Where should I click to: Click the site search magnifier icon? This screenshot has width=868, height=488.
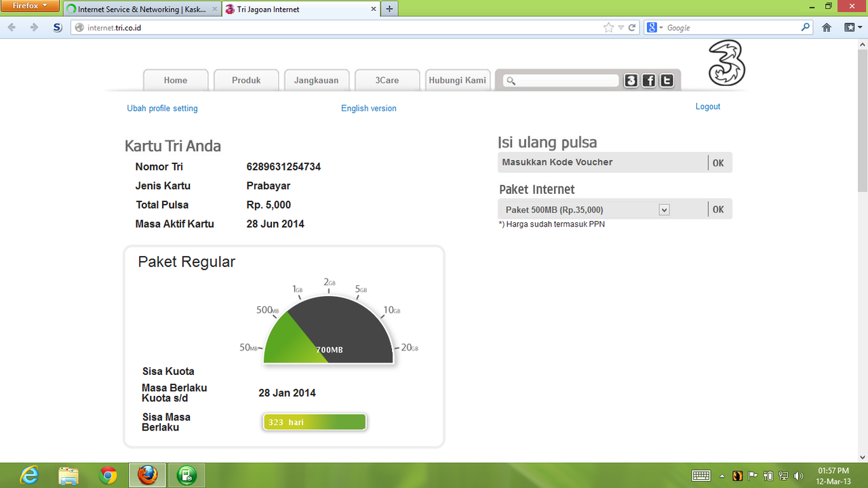[511, 81]
